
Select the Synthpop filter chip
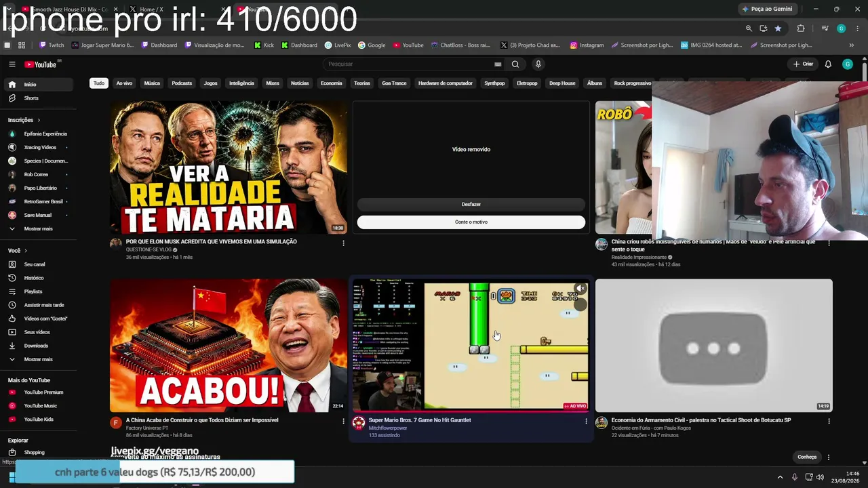pos(494,83)
